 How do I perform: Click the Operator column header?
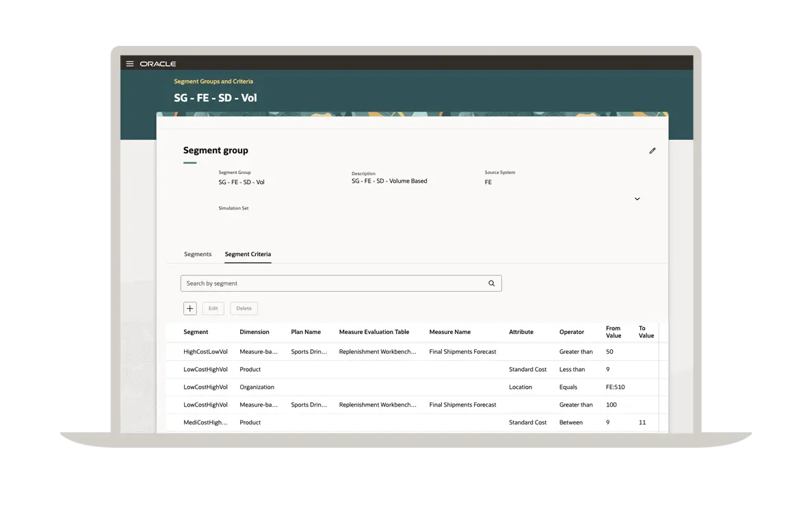click(571, 332)
